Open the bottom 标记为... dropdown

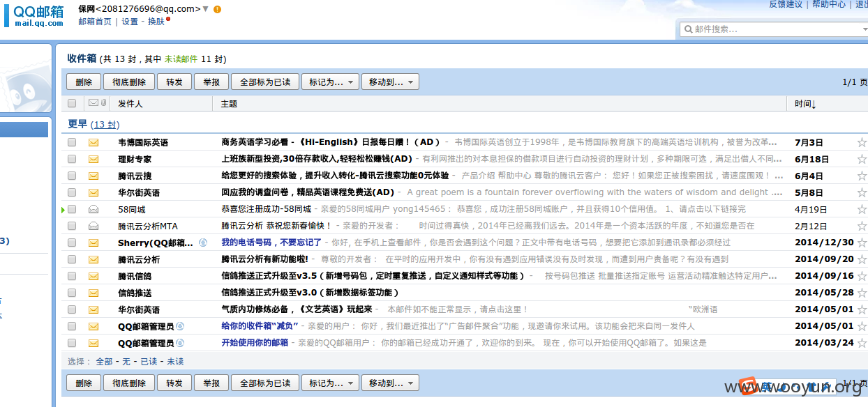(330, 383)
